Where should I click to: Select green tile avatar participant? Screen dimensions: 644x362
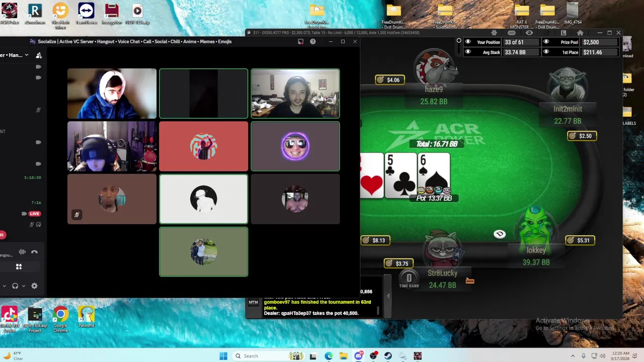click(x=204, y=252)
